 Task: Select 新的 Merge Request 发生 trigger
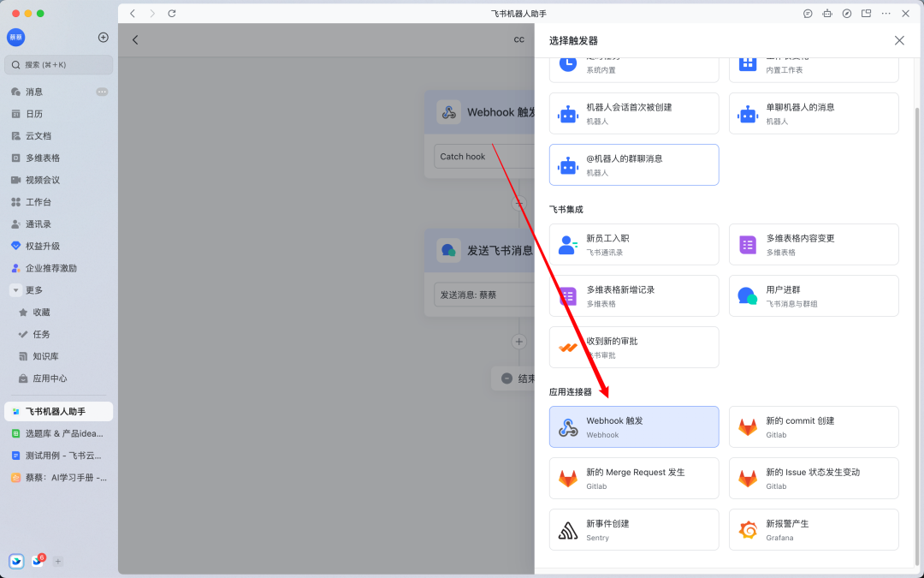coord(634,478)
